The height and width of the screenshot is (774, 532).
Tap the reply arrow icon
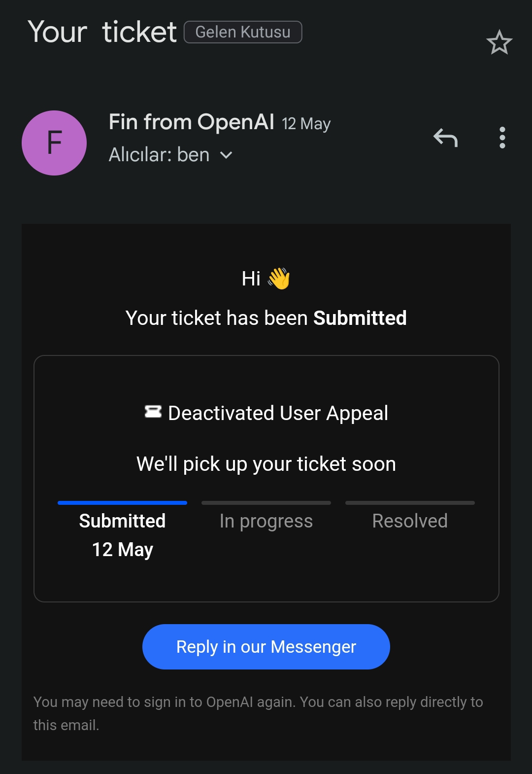pos(446,138)
